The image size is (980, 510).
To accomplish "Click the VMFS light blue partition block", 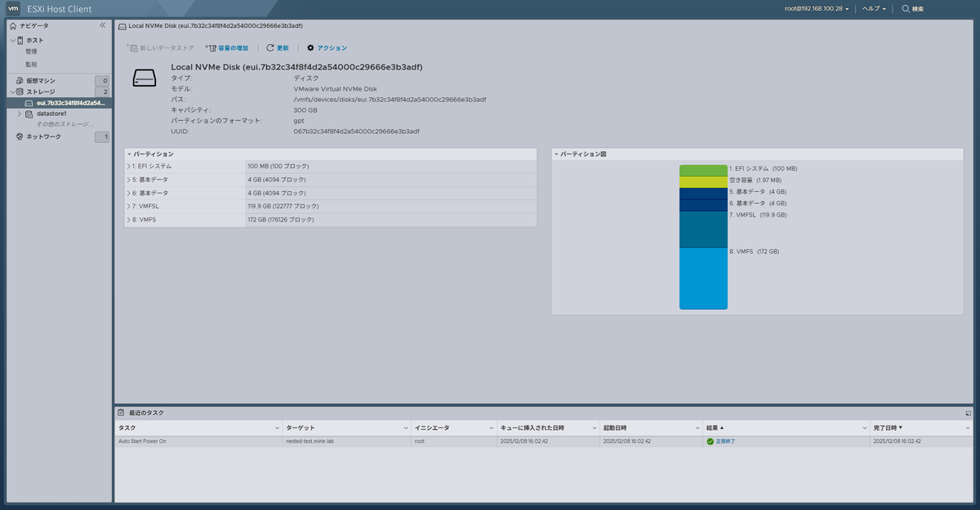I will pyautogui.click(x=703, y=279).
